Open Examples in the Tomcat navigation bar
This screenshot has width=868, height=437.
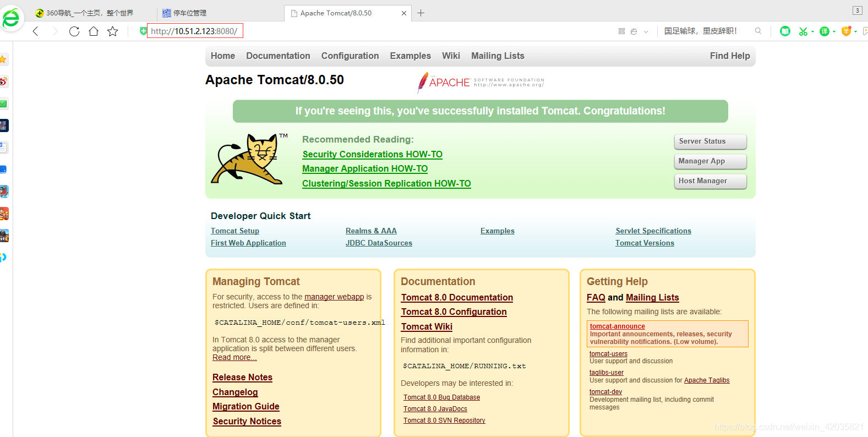[411, 56]
